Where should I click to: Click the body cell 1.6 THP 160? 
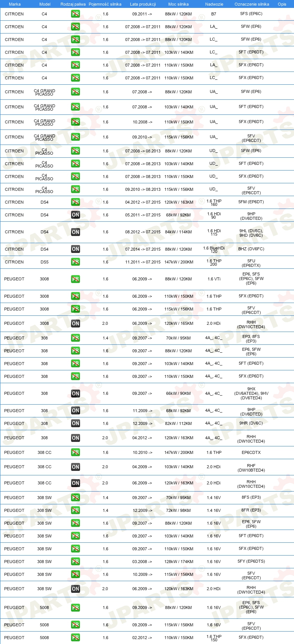[x=214, y=202]
